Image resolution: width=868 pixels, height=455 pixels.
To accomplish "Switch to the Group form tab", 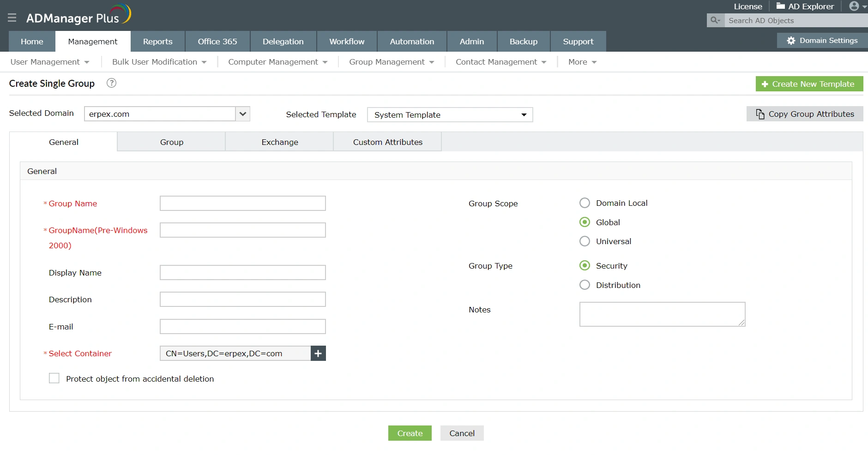I will click(172, 142).
